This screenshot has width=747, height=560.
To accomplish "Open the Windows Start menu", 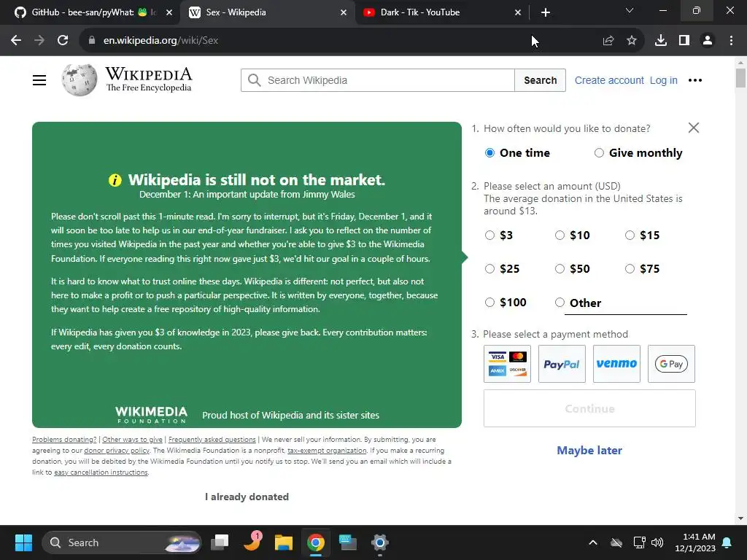I will pyautogui.click(x=23, y=542).
